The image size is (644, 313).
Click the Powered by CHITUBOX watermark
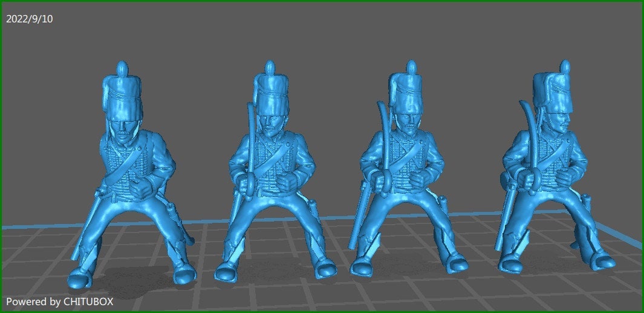click(x=59, y=301)
